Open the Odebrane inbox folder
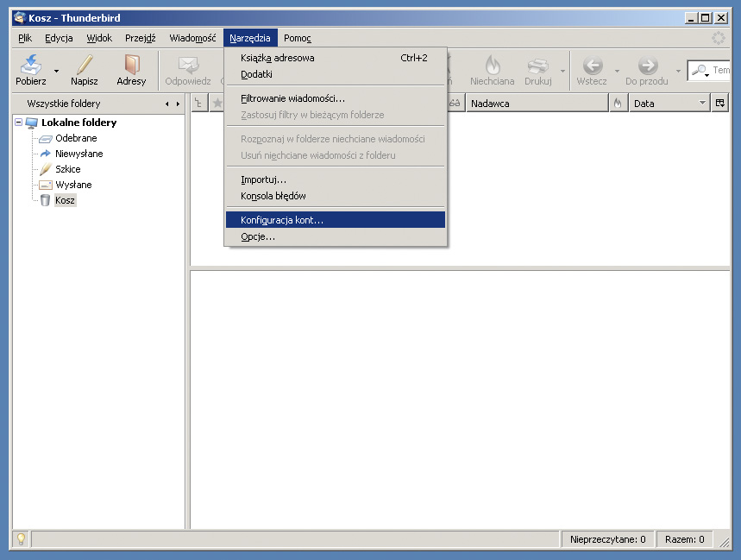The image size is (741, 560). (76, 138)
